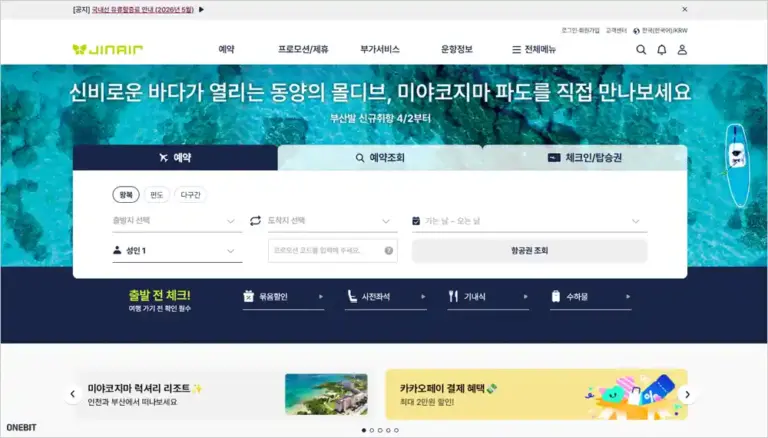Click the first carousel pagination dot

(363, 430)
